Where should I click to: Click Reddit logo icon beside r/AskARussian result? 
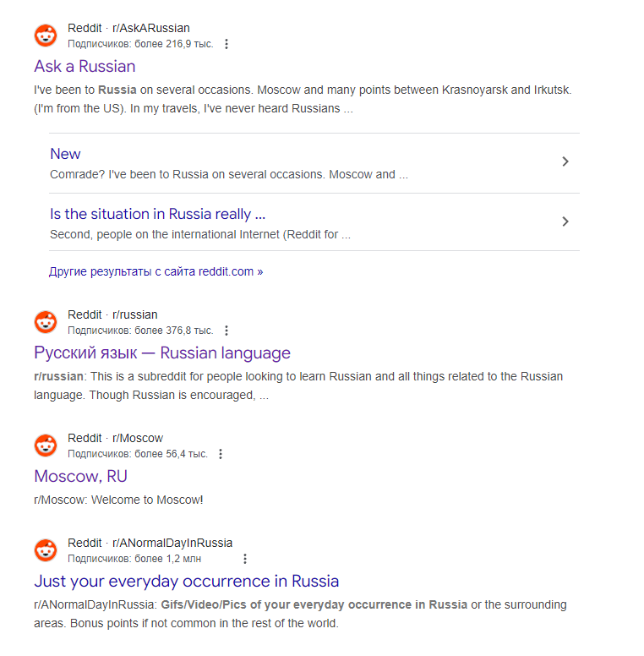click(46, 36)
